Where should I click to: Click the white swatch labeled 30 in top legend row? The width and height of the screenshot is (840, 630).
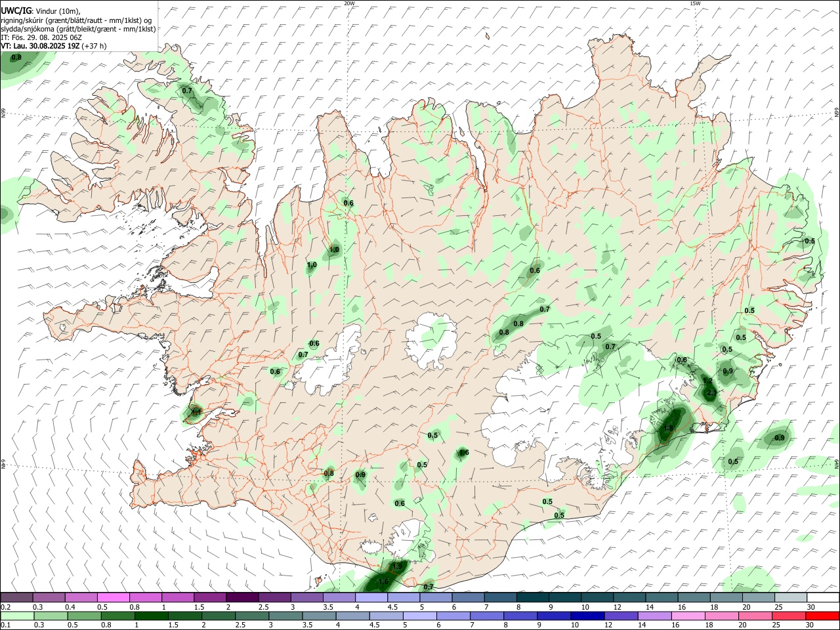pos(823,597)
